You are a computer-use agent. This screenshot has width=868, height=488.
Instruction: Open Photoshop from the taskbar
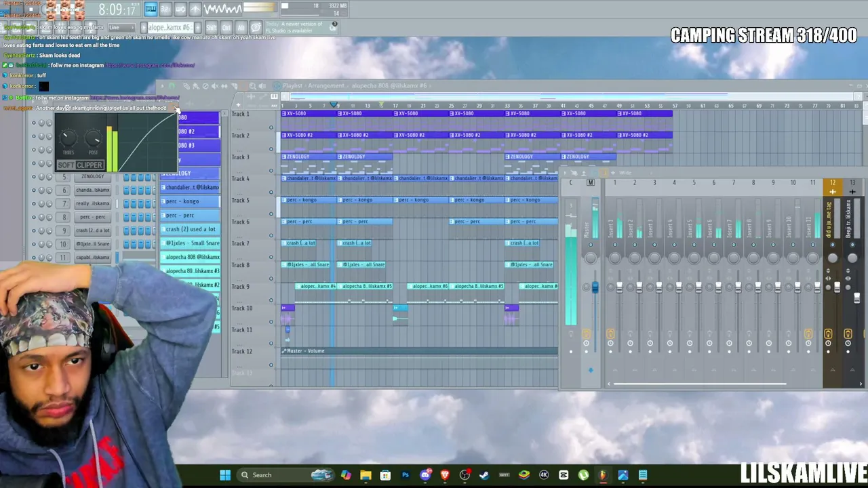[x=406, y=475]
